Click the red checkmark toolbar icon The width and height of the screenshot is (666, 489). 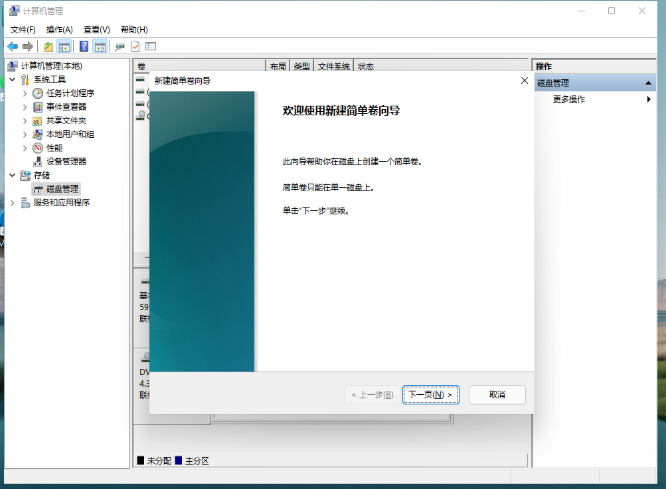[135, 46]
